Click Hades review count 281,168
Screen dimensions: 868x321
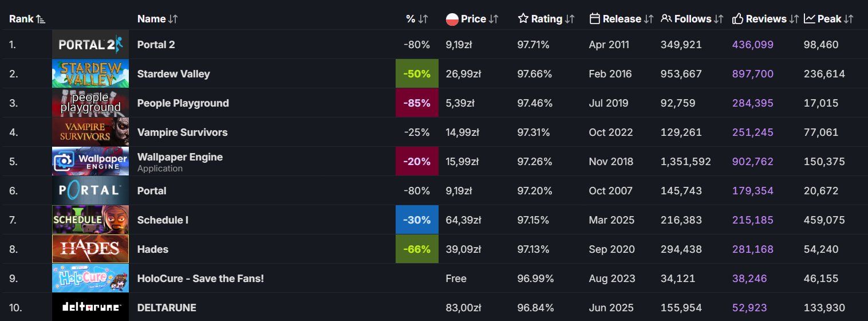coord(752,249)
